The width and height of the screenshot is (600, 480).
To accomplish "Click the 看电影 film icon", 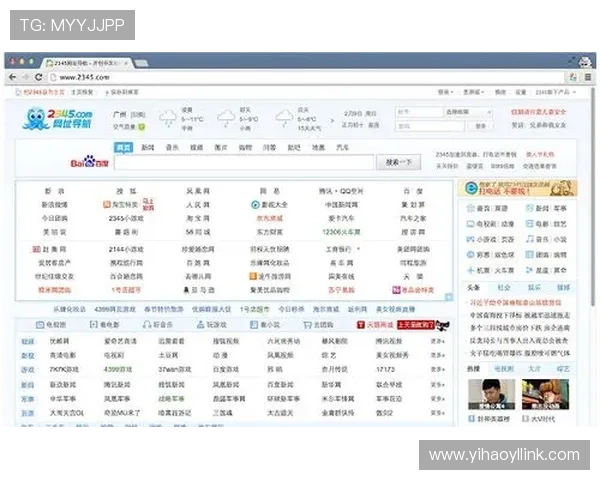I will (x=93, y=325).
